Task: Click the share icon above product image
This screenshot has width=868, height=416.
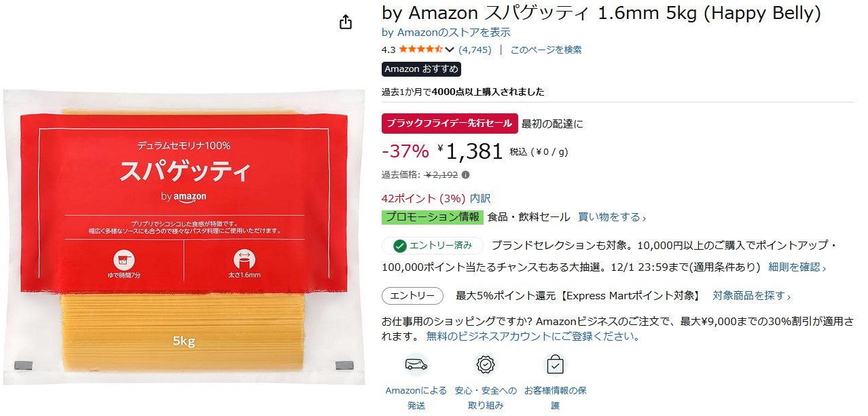Action: click(346, 22)
